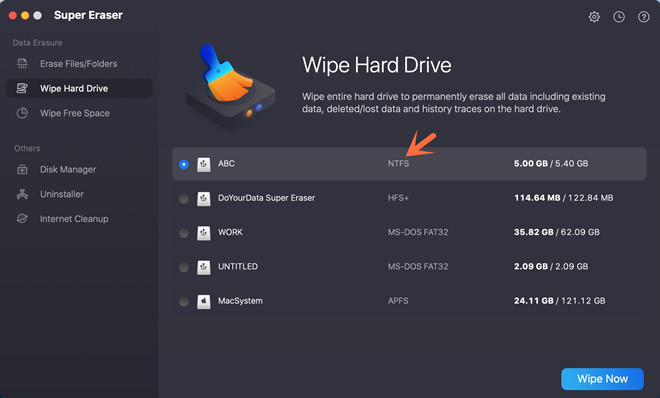Select the ABC drive radio button

[184, 164]
